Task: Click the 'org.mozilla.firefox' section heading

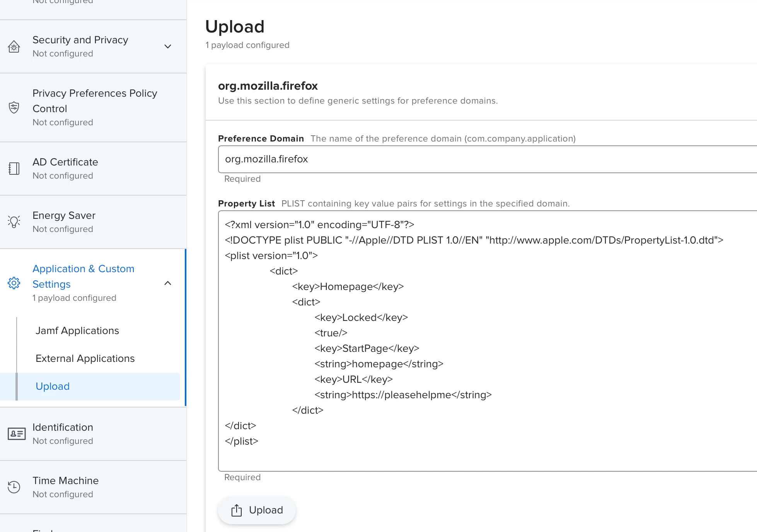Action: (268, 86)
